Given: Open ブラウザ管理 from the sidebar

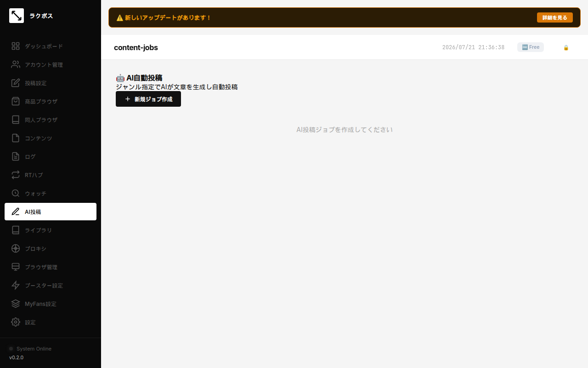Looking at the screenshot, I should pos(51,267).
